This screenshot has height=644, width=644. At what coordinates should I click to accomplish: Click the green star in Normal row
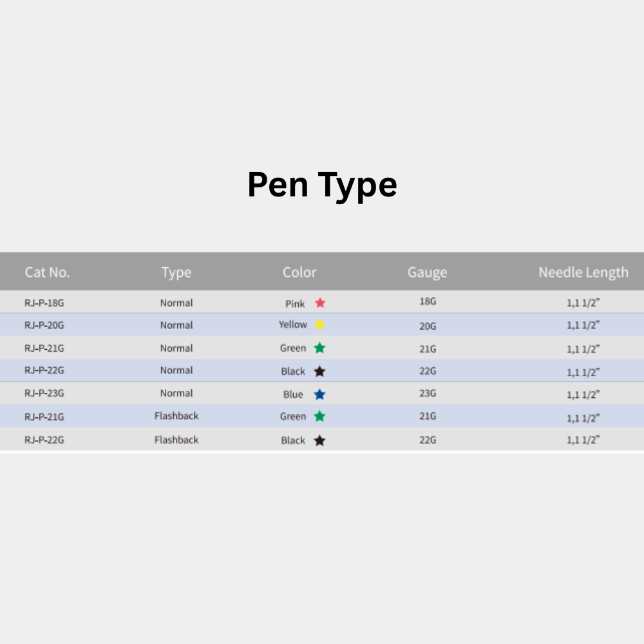tap(319, 348)
